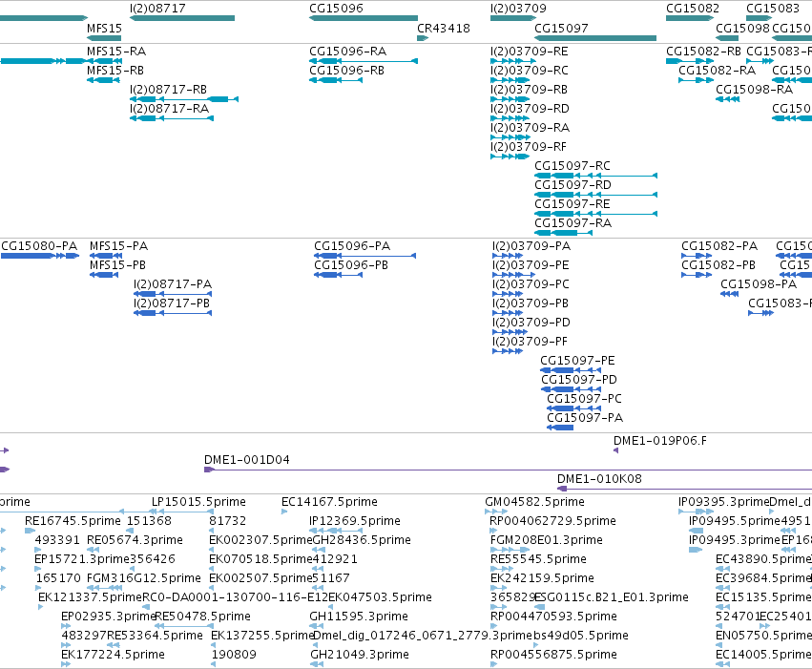The image size is (812, 669).
Task: Click EST RP004062729.5prime
Action: click(x=493, y=531)
